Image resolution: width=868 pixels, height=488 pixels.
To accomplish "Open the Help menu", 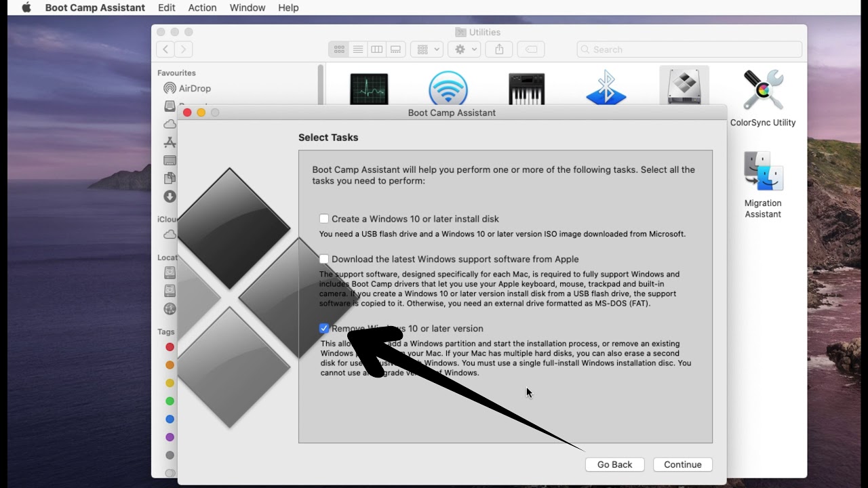I will (x=288, y=7).
